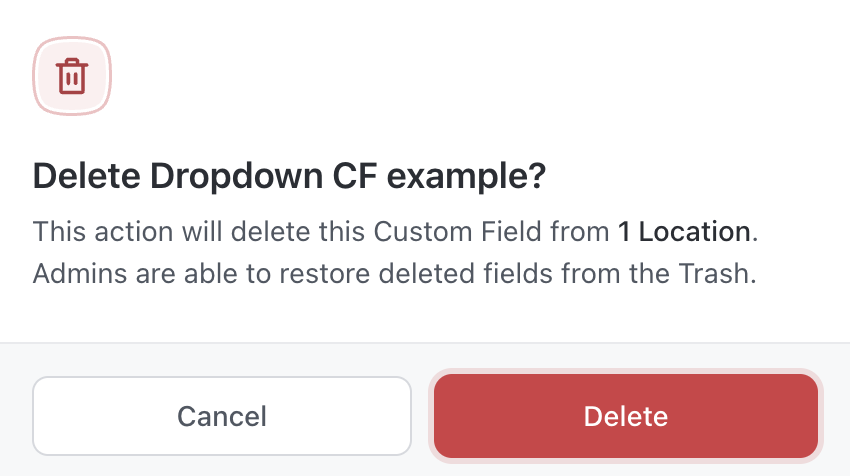Click the bold "1 Location" text
This screenshot has height=476, width=850.
pos(683,232)
